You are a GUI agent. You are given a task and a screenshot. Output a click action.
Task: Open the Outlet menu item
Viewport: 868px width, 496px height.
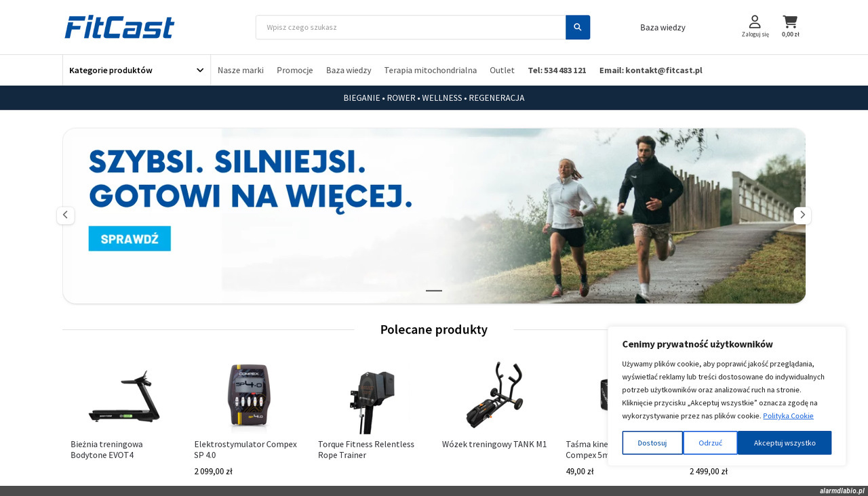502,70
